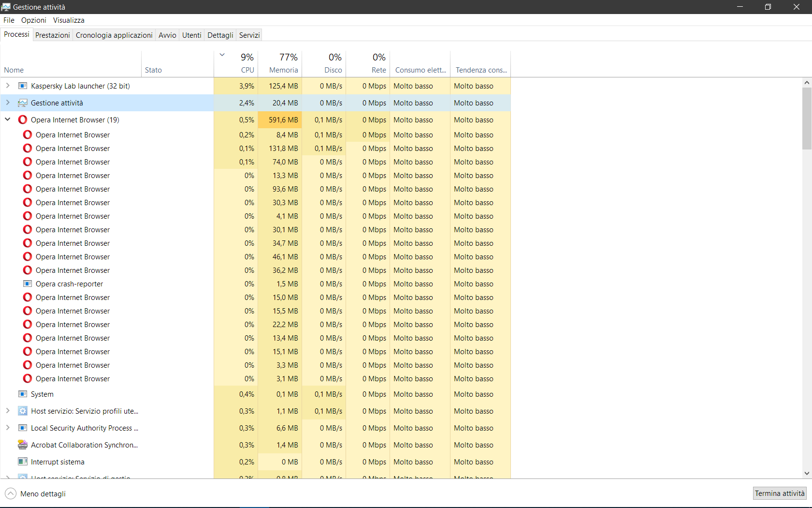This screenshot has height=508, width=812.
Task: Click the 20,4 MB Gestione attività memory
Action: coord(285,103)
